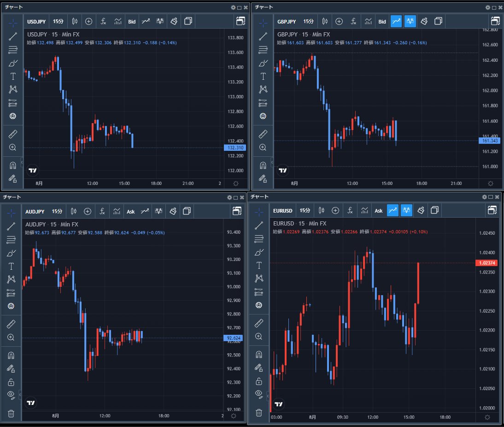Click AUDJPY price label 92.624
The height and width of the screenshot is (427, 504).
click(233, 338)
